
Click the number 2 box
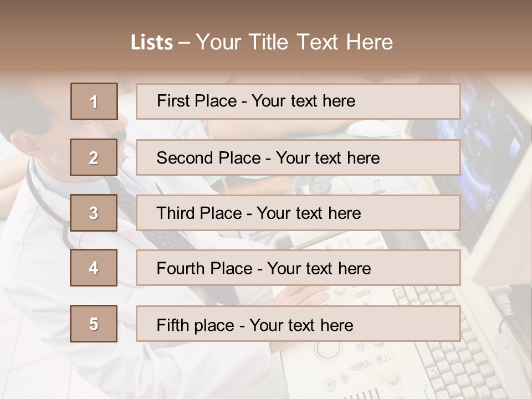(94, 157)
